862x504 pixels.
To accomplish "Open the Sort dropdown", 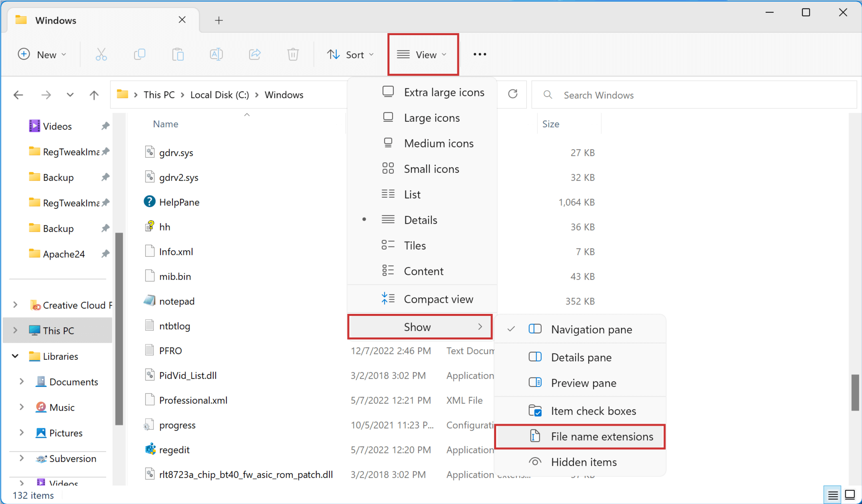I will point(351,54).
